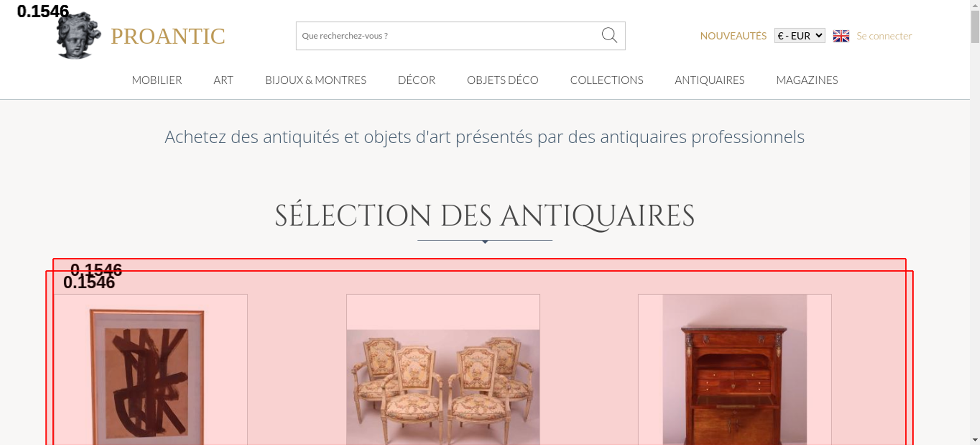Open the DÉCOR menu
The image size is (980, 445).
tap(416, 80)
